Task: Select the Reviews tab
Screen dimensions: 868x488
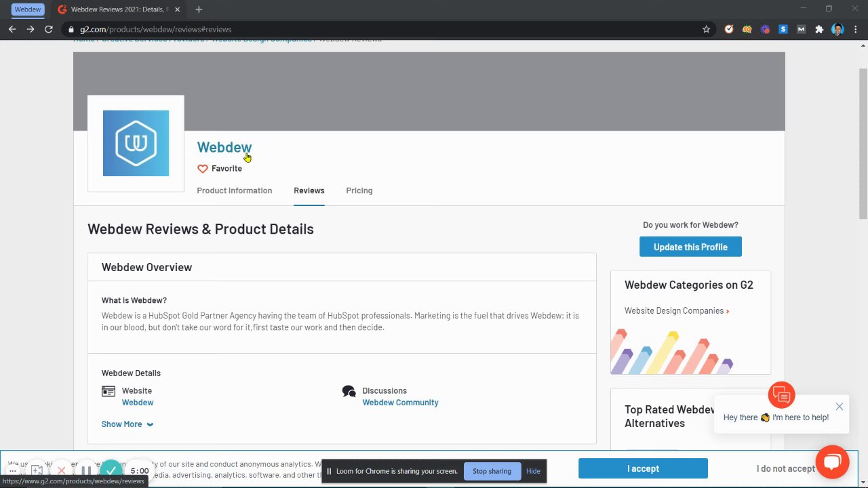Action: pyautogui.click(x=309, y=190)
